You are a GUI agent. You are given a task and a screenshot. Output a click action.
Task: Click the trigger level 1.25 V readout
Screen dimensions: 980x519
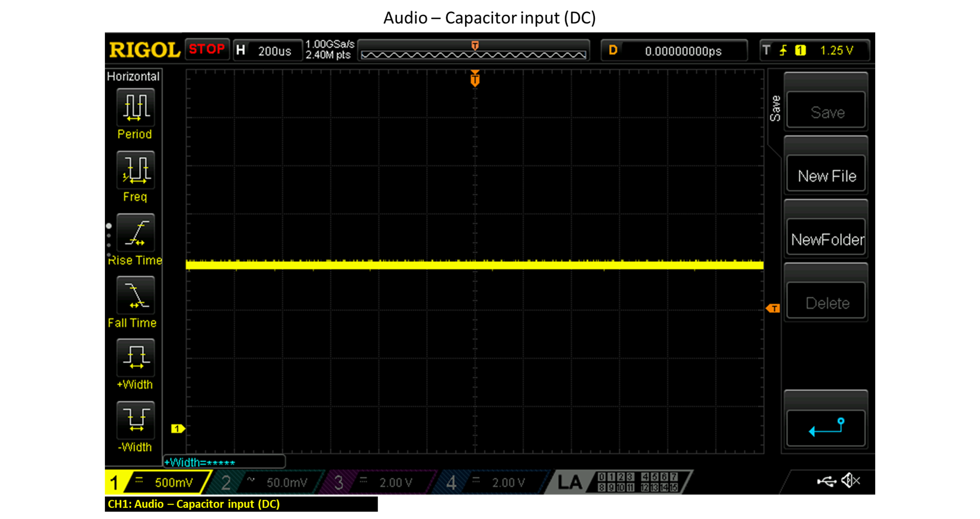[x=836, y=50]
